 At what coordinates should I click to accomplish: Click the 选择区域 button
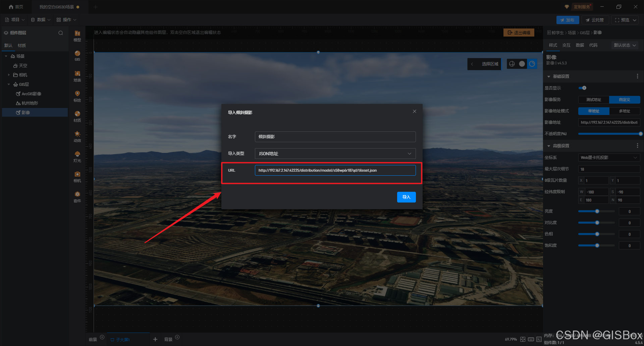coord(490,64)
